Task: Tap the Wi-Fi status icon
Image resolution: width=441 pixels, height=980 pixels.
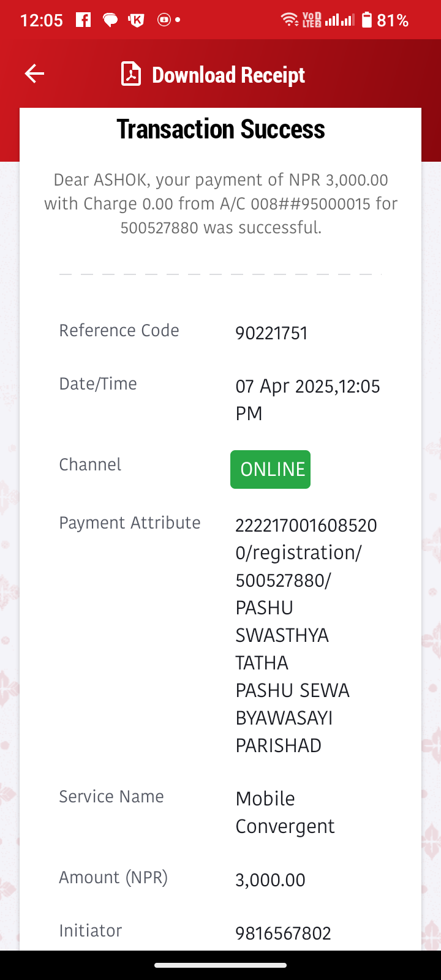Action: pos(290,20)
